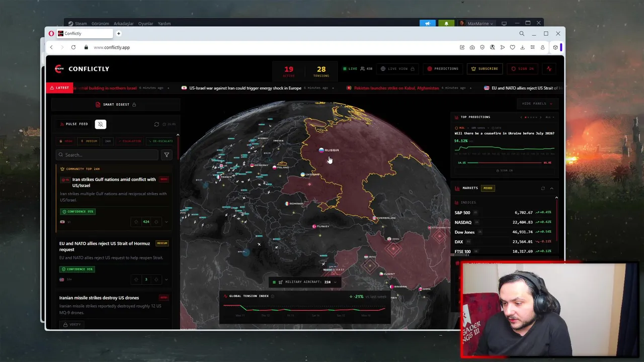Open the PREDICTIONS page button

[443, 69]
